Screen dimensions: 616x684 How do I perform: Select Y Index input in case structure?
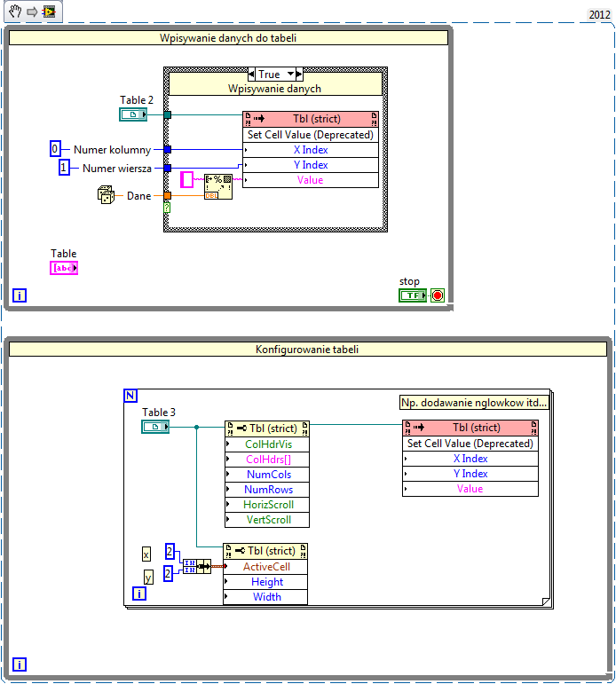coord(311,165)
